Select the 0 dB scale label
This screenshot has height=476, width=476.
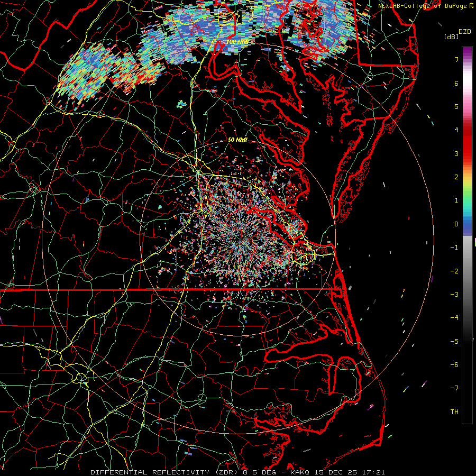[x=456, y=224]
